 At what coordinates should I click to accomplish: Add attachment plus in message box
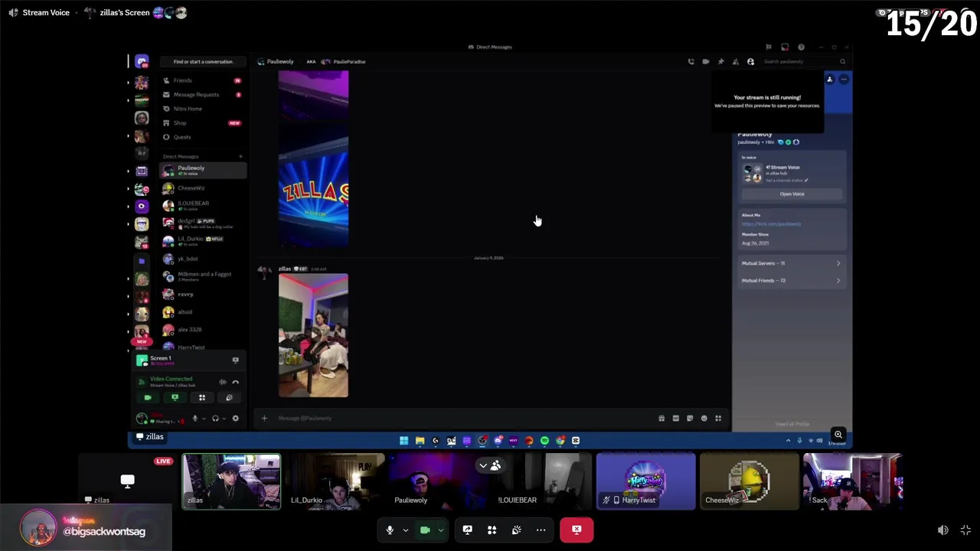(264, 418)
